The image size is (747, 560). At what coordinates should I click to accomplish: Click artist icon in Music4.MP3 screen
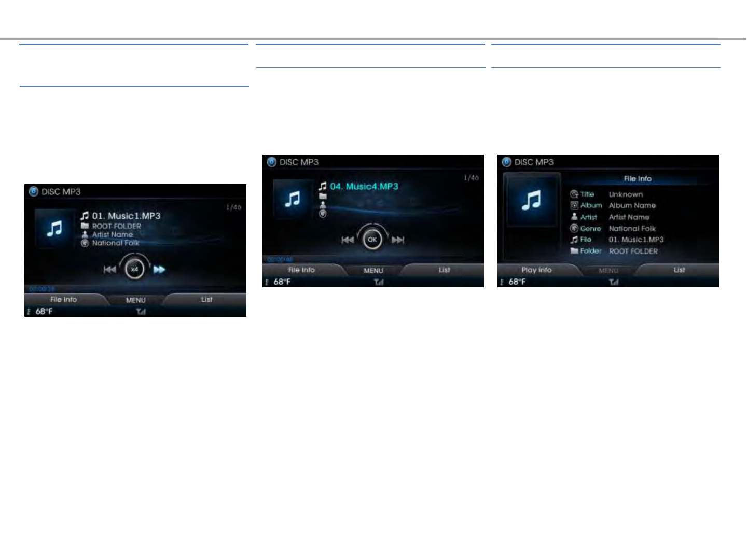click(323, 205)
